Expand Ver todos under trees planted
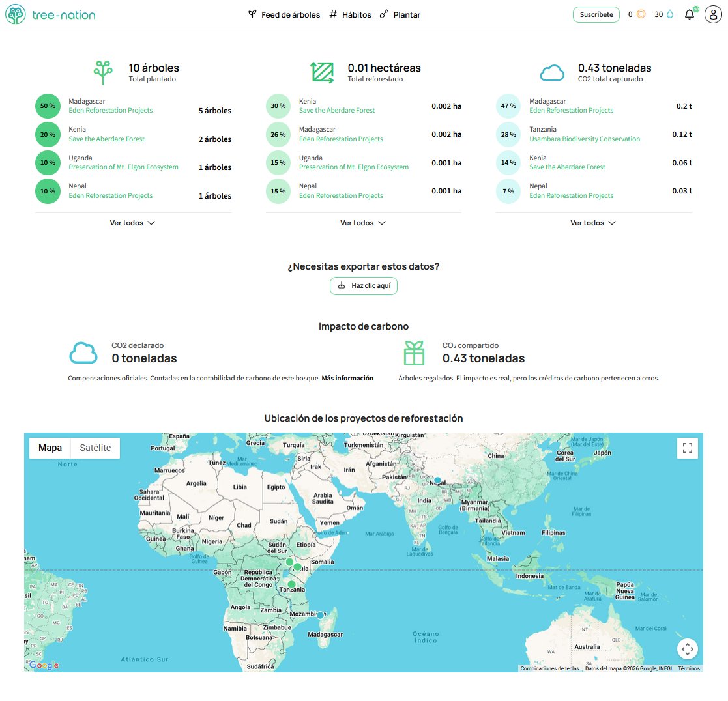Screen dimensions: 728x701 (132, 223)
